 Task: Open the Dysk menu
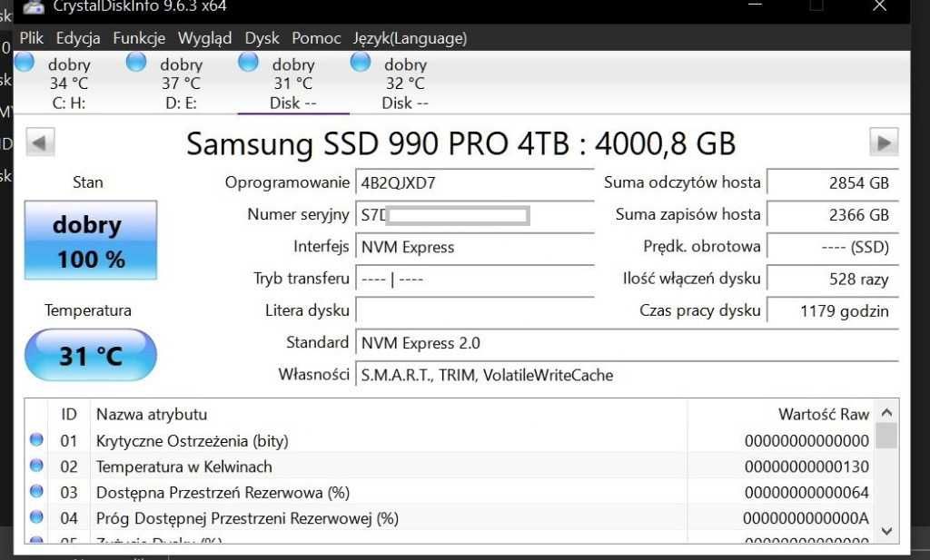[262, 38]
